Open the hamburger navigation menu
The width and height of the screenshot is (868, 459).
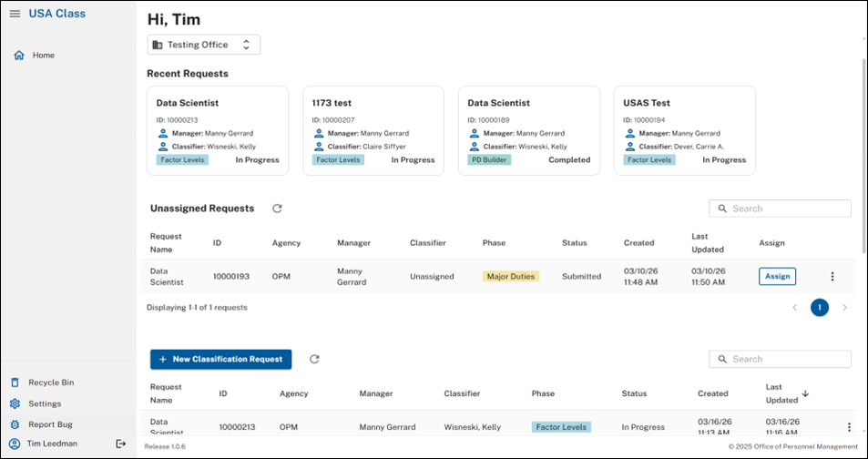tap(15, 14)
